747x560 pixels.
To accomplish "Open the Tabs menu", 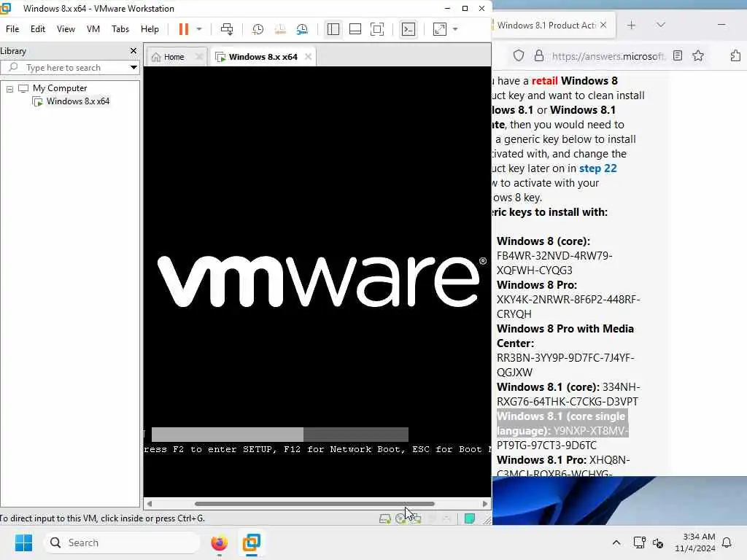I will [120, 29].
